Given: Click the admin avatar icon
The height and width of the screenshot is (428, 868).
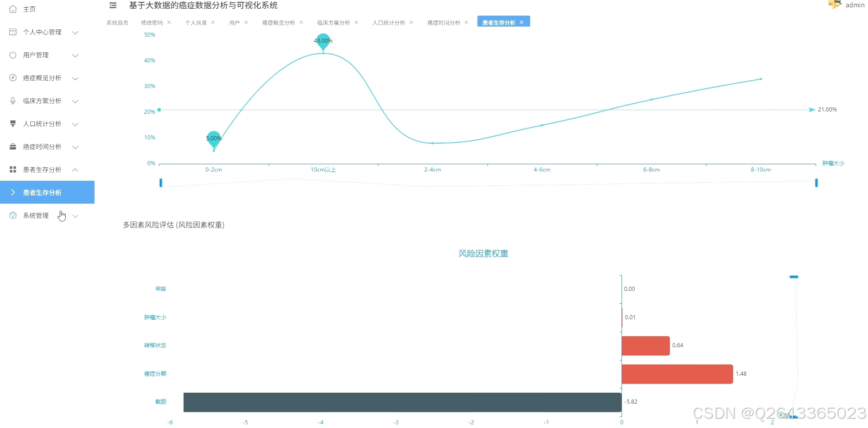Looking at the screenshot, I should [x=834, y=5].
